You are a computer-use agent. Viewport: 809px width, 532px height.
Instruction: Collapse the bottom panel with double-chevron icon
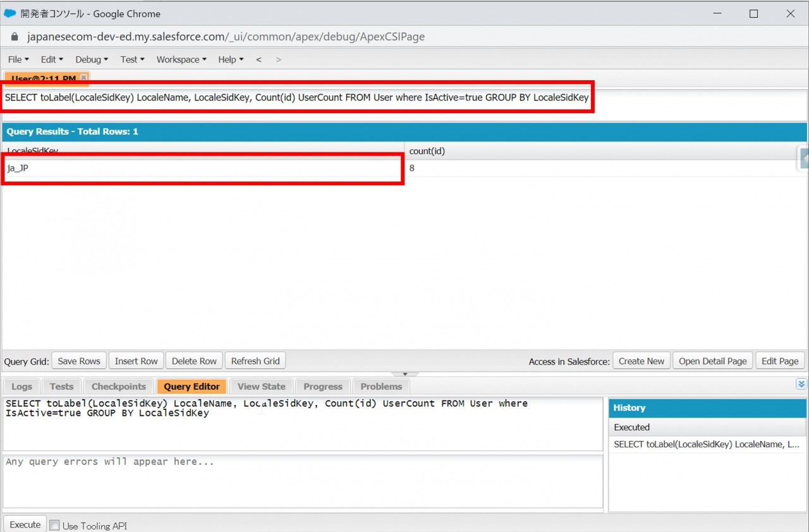(801, 384)
